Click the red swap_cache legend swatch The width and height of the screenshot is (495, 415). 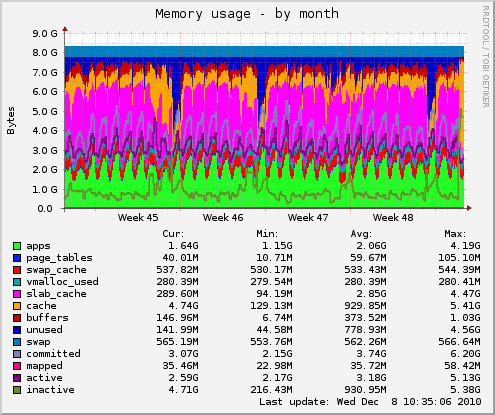pyautogui.click(x=17, y=270)
